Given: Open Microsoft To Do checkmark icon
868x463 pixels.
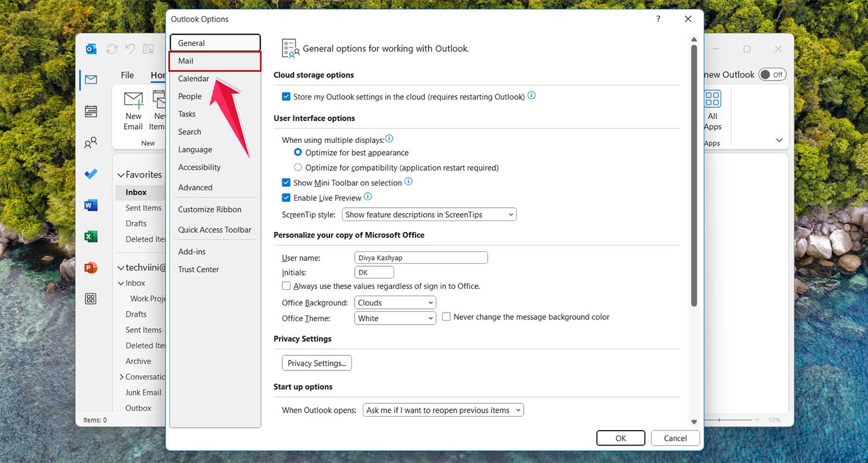Looking at the screenshot, I should coord(91,174).
